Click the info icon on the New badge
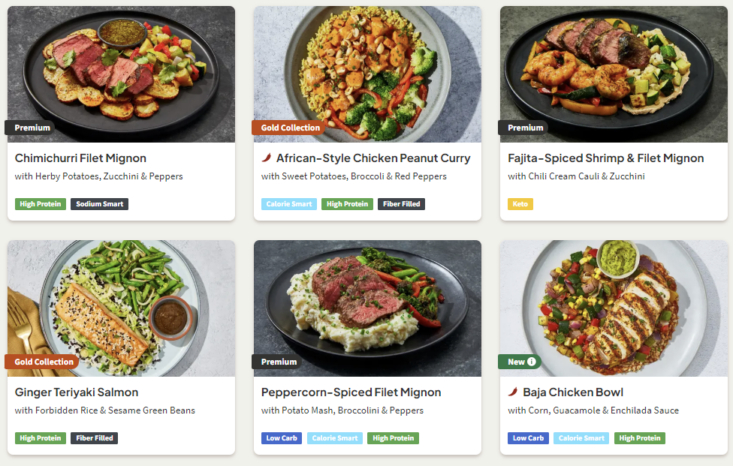Screen dimensions: 733x466 532,362
